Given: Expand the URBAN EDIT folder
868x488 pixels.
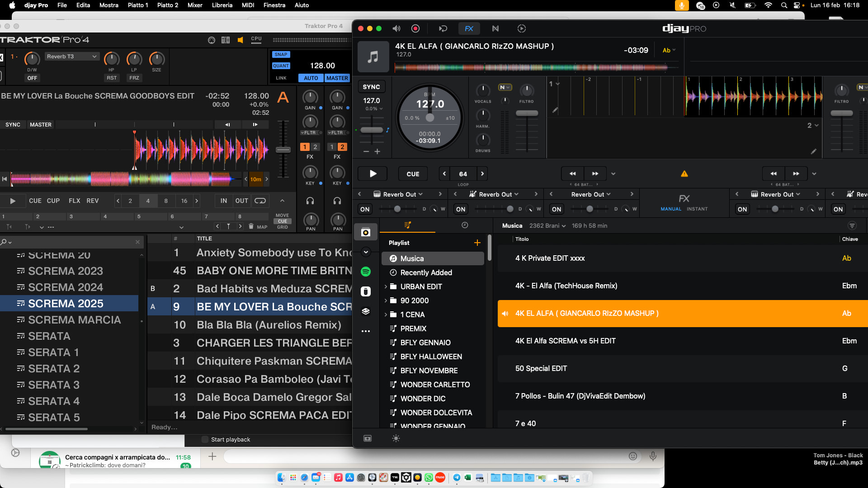Looking at the screenshot, I should (x=386, y=286).
